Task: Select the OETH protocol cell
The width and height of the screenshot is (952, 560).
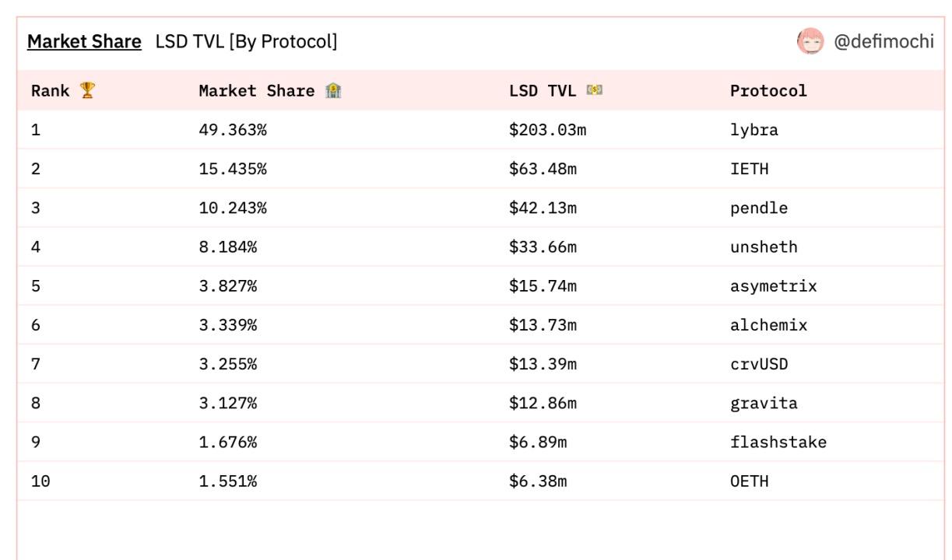Action: (x=749, y=481)
